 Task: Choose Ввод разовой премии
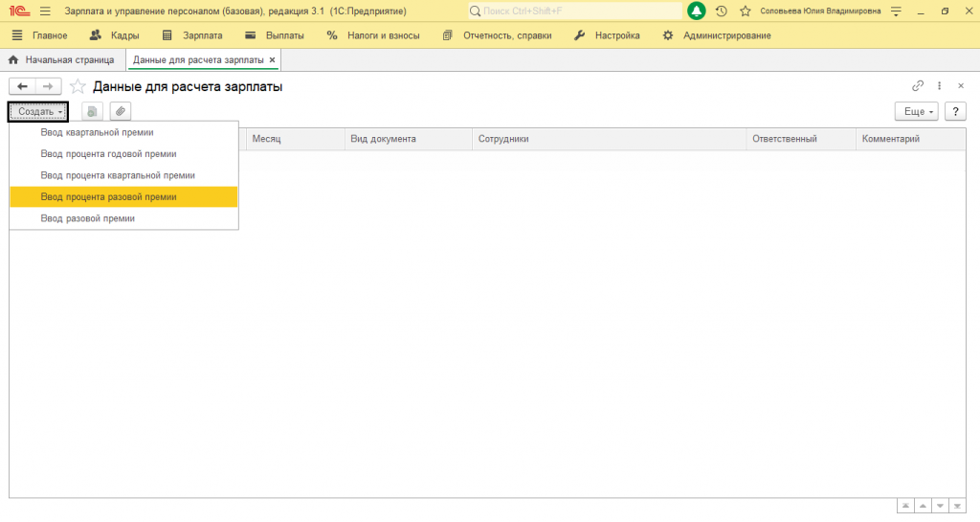point(123,218)
